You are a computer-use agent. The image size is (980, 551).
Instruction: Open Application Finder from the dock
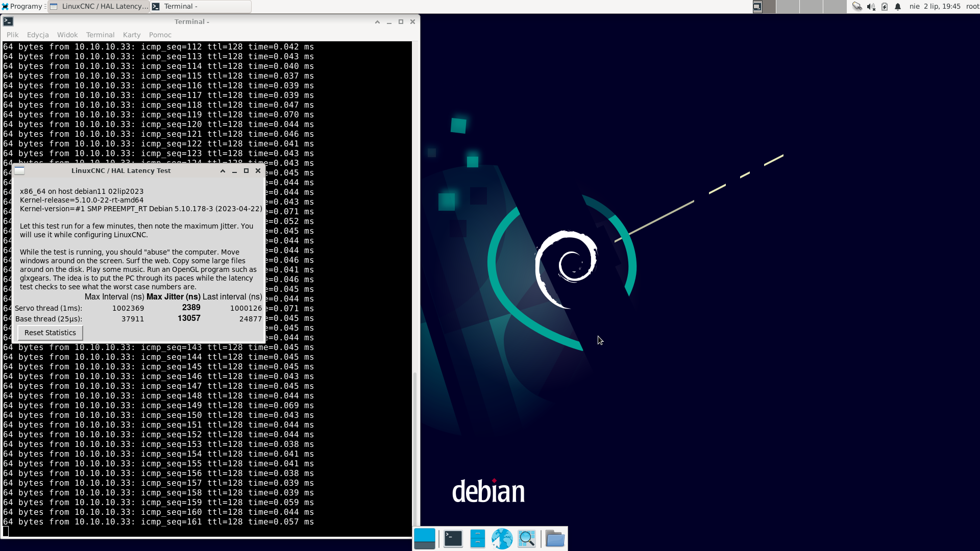tap(527, 539)
